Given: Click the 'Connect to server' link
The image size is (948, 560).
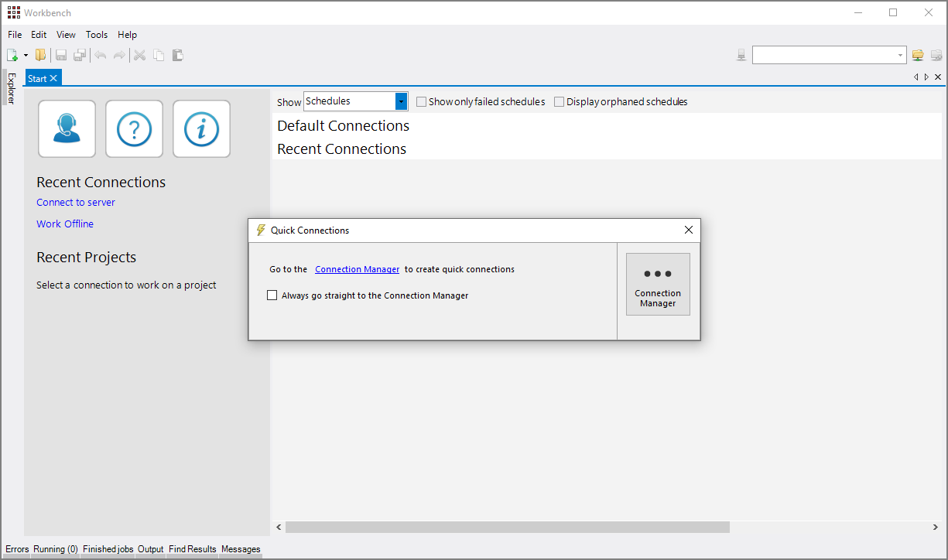Looking at the screenshot, I should (x=76, y=203).
